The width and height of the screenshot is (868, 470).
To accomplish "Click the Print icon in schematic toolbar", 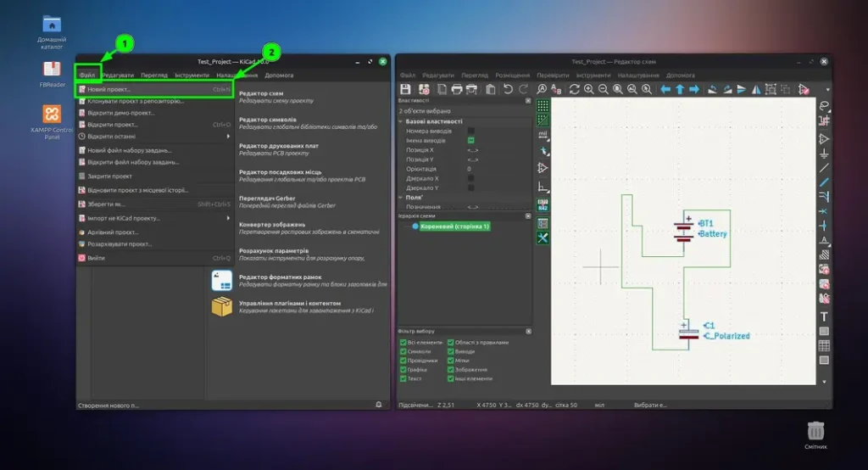I will [458, 89].
